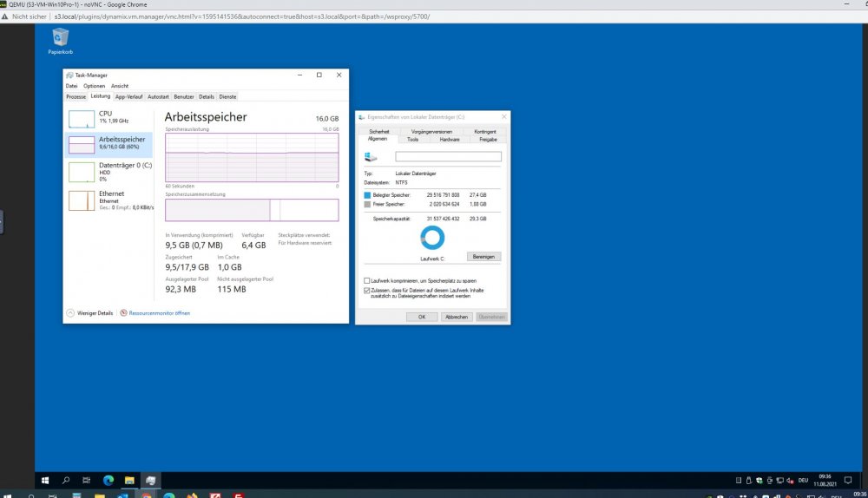Open the Vorgängerversionen tab
The height and width of the screenshot is (498, 868).
[x=431, y=132]
